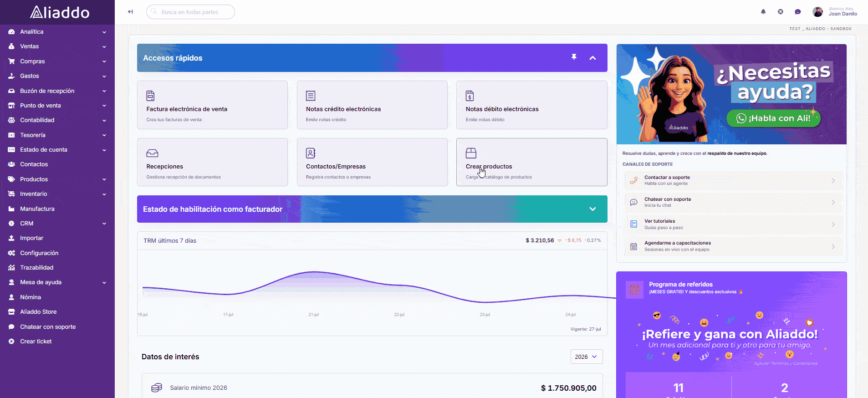This screenshot has width=868, height=398.
Task: Click the Notas crédito electrónicas icon
Action: tap(311, 96)
